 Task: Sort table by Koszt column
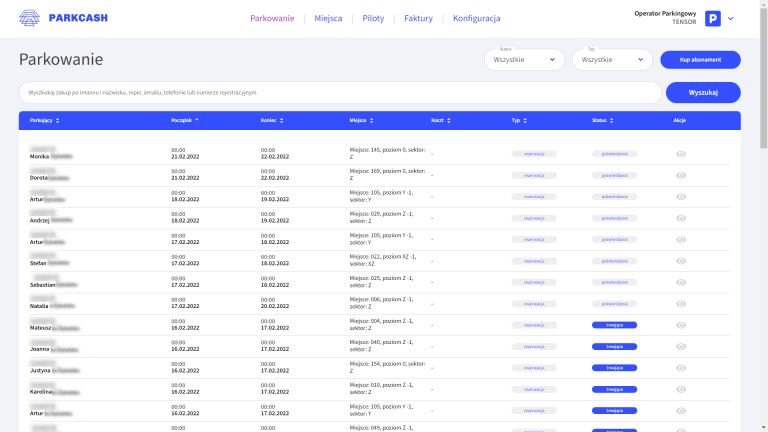point(440,120)
